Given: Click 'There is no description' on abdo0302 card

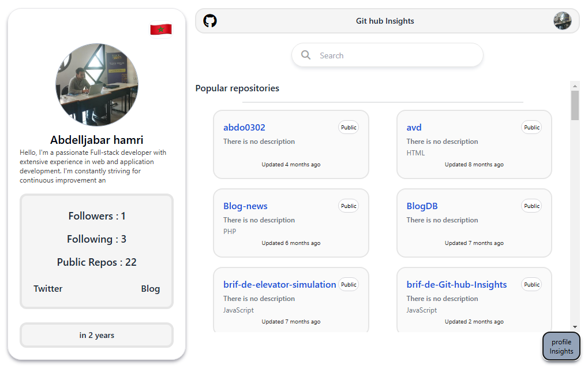Looking at the screenshot, I should coord(259,142).
